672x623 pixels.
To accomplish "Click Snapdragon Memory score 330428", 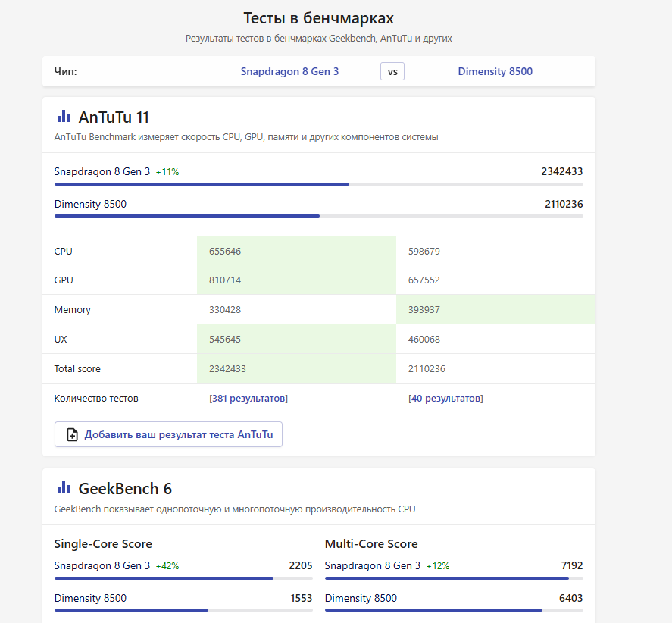I will coord(225,309).
